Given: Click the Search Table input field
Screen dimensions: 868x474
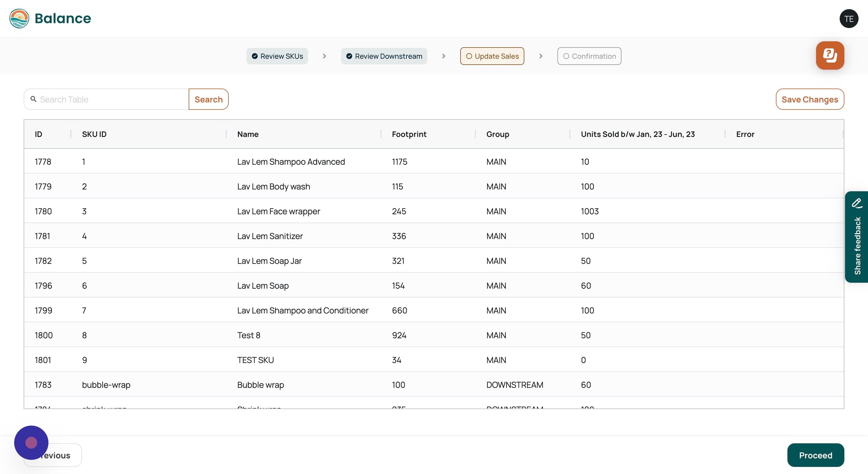Looking at the screenshot, I should tap(106, 99).
